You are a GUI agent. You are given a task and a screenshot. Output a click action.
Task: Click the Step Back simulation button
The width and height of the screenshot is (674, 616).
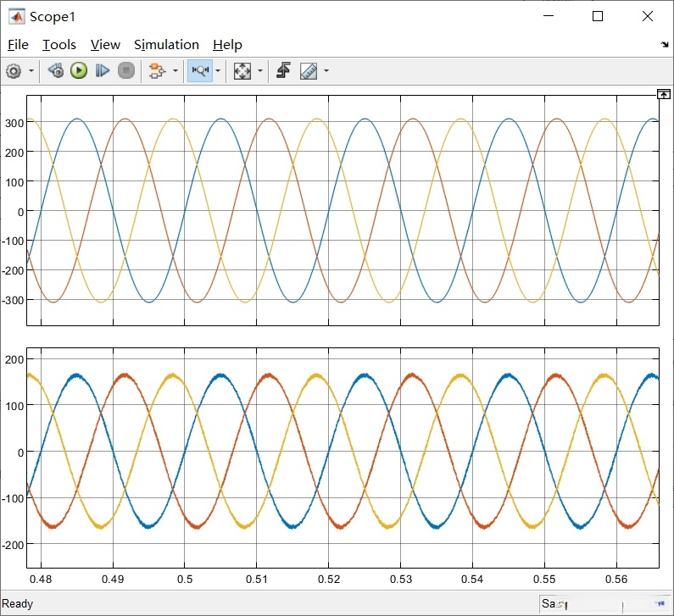(x=56, y=71)
